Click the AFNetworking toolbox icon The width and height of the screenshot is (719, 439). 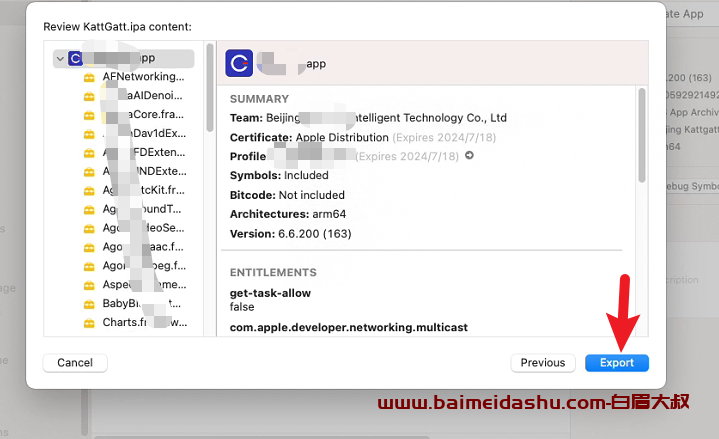89,78
